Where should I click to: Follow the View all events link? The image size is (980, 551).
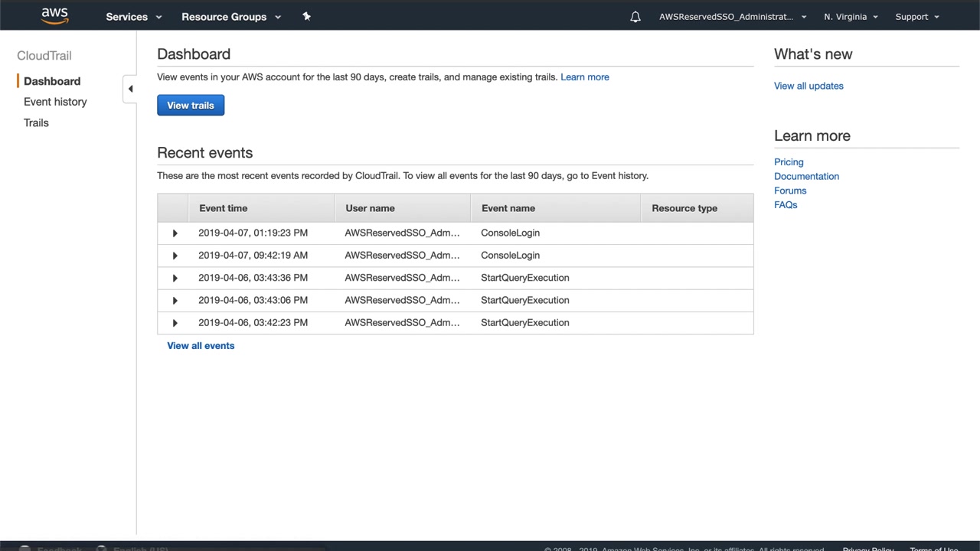[201, 346]
